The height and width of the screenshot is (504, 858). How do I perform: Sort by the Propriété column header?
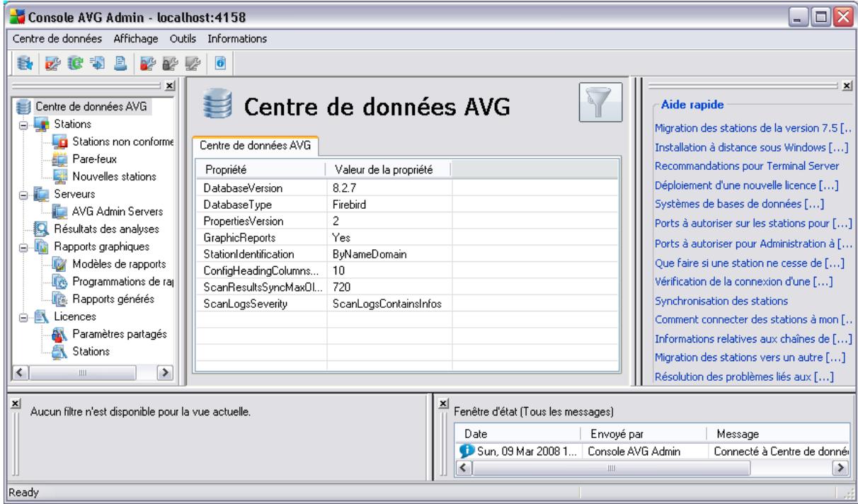(x=261, y=170)
